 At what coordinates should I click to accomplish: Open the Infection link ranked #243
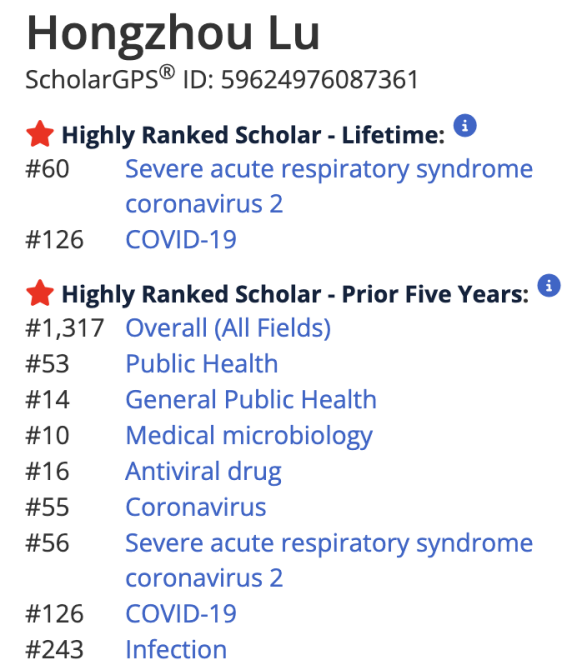click(176, 649)
